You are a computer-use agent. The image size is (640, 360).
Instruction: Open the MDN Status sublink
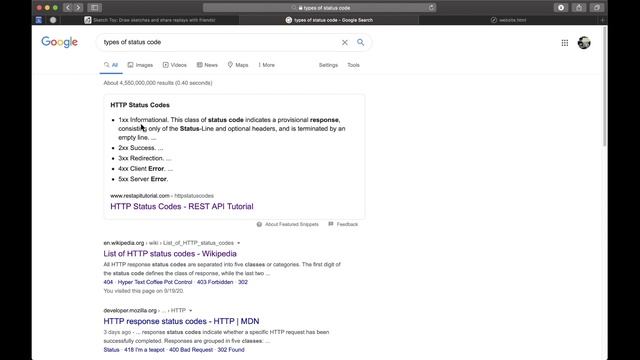click(111, 350)
